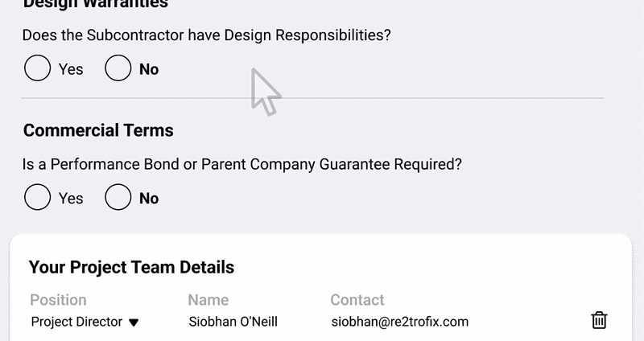This screenshot has width=644, height=341.
Task: Click the Contact column label
Action: tap(357, 300)
